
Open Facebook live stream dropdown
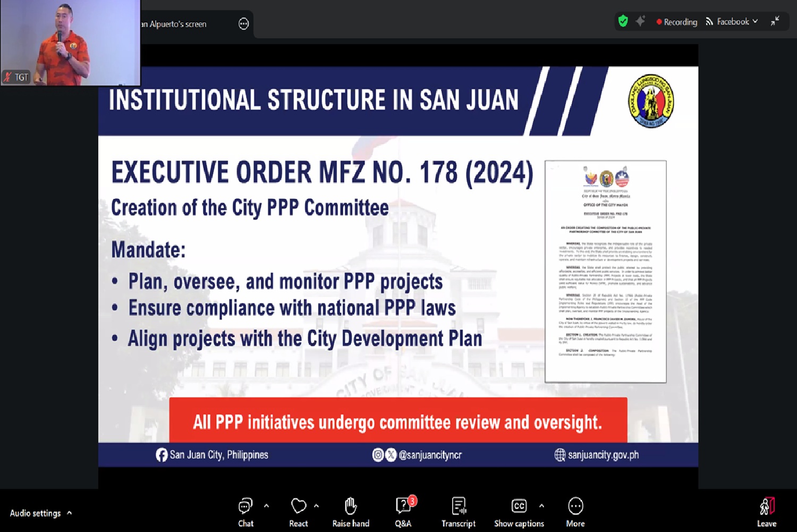pyautogui.click(x=732, y=22)
